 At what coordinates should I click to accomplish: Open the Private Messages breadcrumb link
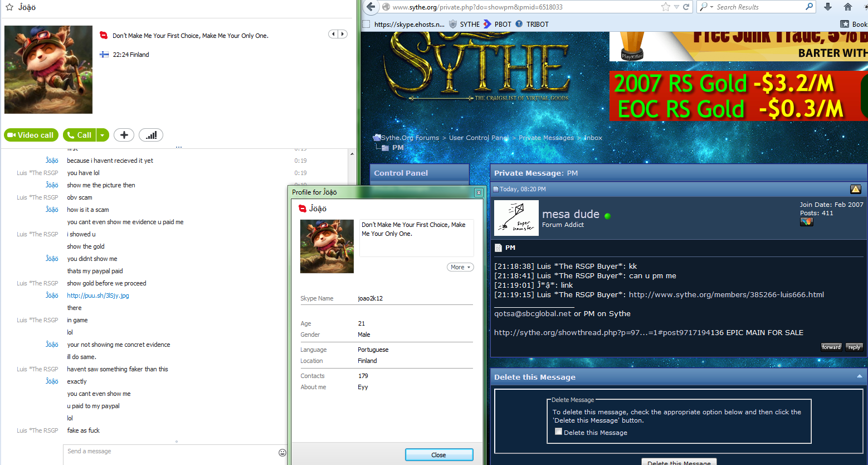pyautogui.click(x=546, y=138)
